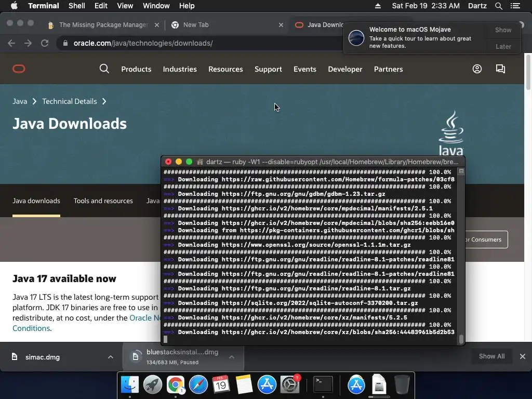Click the Chrome page vertical scrollbar
The image size is (532, 399).
528,72
